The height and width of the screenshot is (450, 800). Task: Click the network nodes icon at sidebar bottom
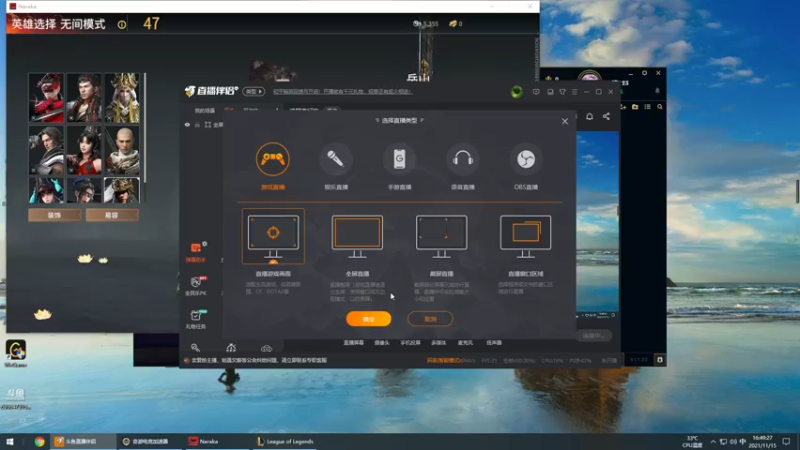tap(231, 348)
